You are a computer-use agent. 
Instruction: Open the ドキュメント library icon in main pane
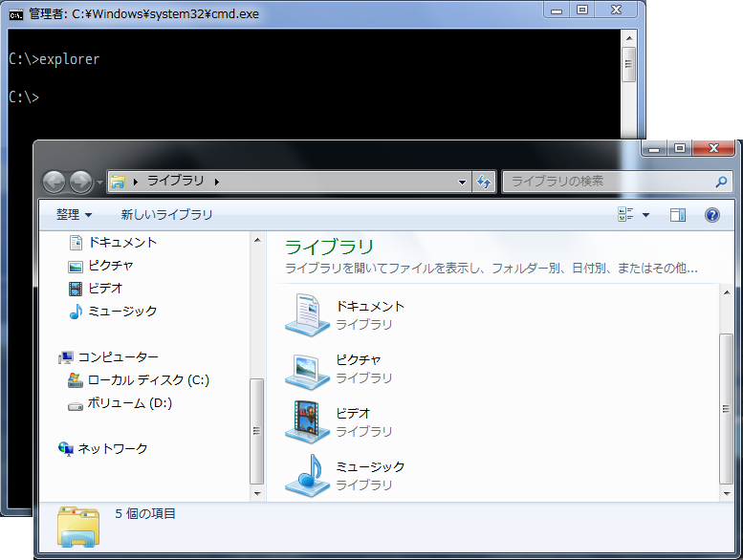pyautogui.click(x=308, y=314)
